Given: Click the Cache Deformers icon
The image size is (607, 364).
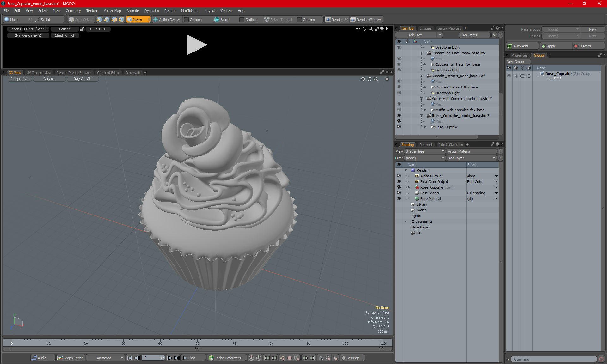Looking at the screenshot, I should click(x=211, y=358).
